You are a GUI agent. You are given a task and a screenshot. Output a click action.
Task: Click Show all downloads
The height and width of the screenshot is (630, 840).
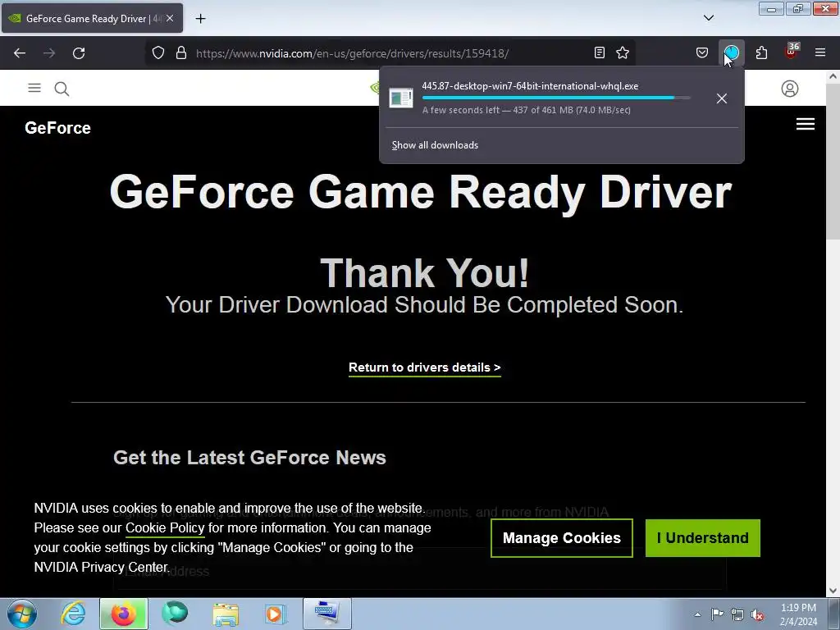point(435,145)
